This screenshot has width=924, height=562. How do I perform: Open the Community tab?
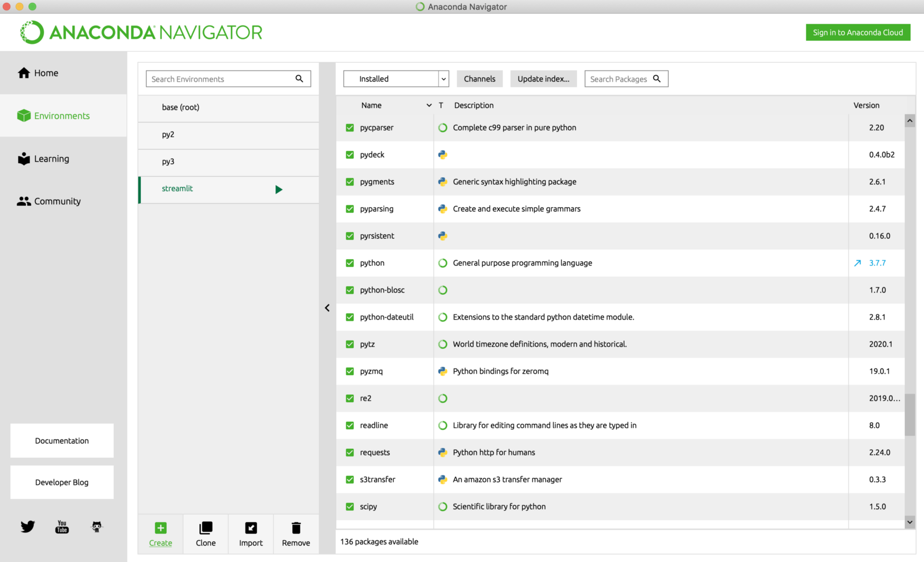point(64,201)
